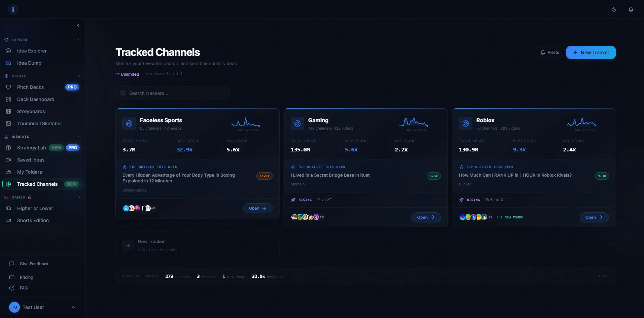Click the New Tracker button
Screen dimensions: 644x318
click(591, 52)
